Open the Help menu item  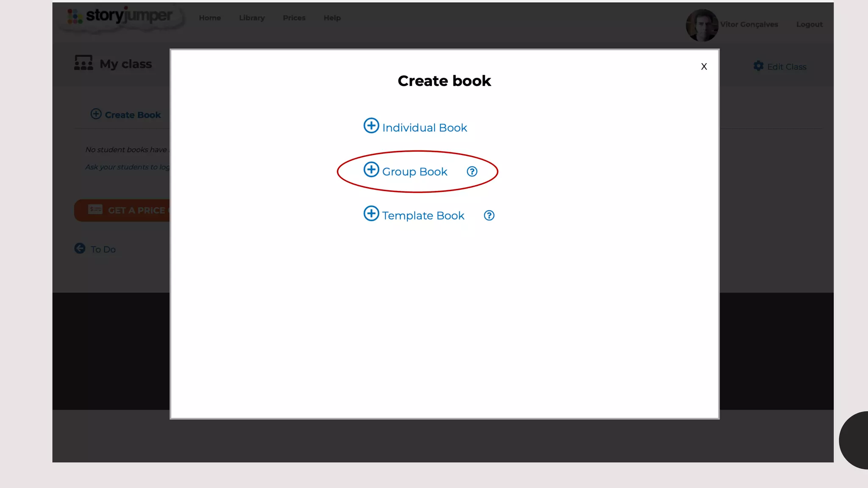[x=332, y=18]
